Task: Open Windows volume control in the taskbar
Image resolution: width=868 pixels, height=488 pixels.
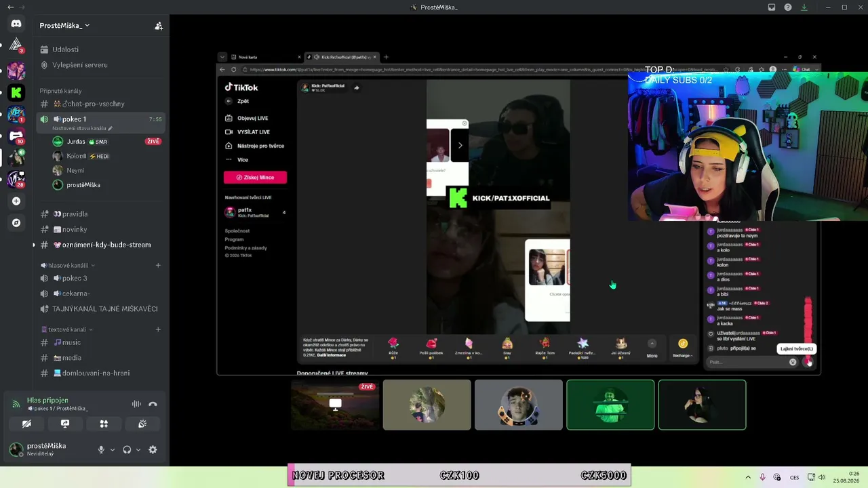Action: (x=821, y=477)
